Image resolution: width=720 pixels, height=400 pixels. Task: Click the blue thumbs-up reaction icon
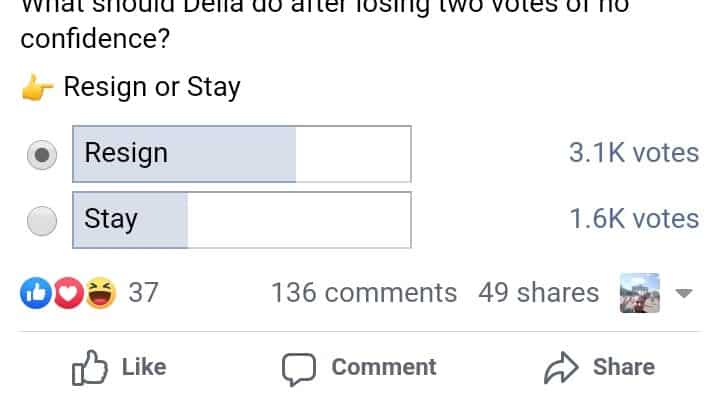click(35, 293)
